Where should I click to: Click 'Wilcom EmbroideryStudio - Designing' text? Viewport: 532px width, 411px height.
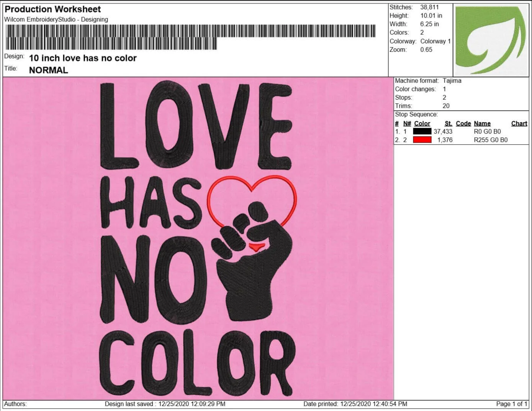[56, 20]
